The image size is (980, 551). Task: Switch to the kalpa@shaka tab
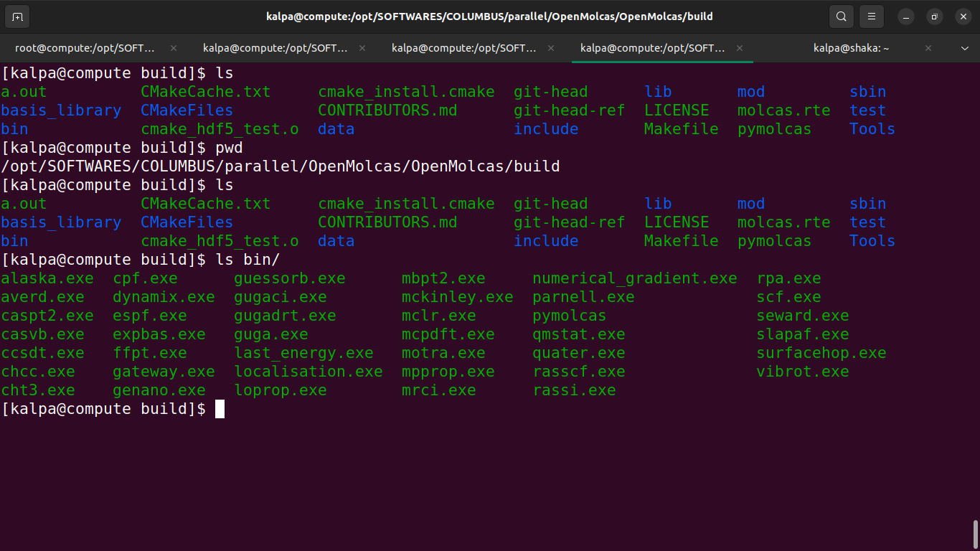(851, 48)
